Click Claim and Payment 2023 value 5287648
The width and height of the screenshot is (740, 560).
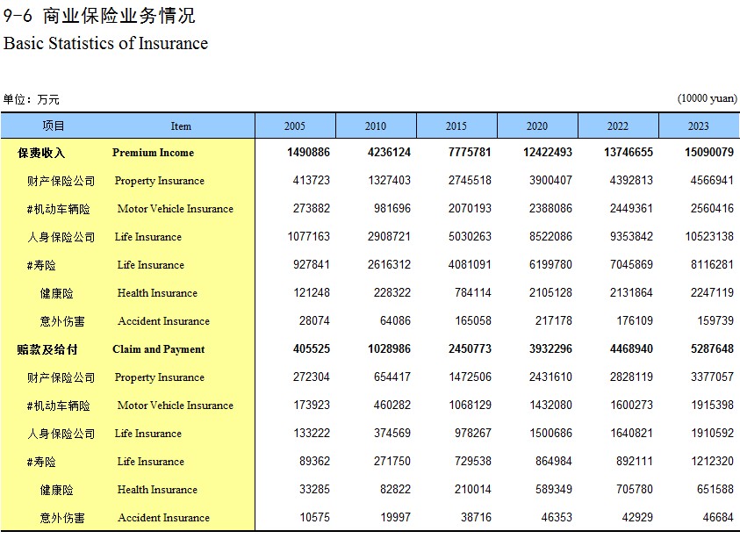pos(712,349)
